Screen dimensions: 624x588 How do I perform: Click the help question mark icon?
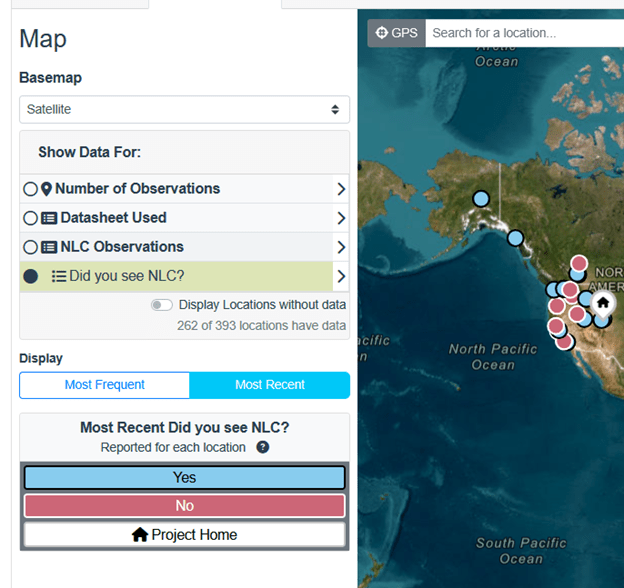coord(263,447)
